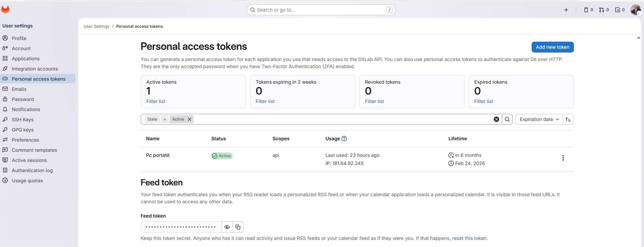Open the to-do list icon

coord(620,10)
